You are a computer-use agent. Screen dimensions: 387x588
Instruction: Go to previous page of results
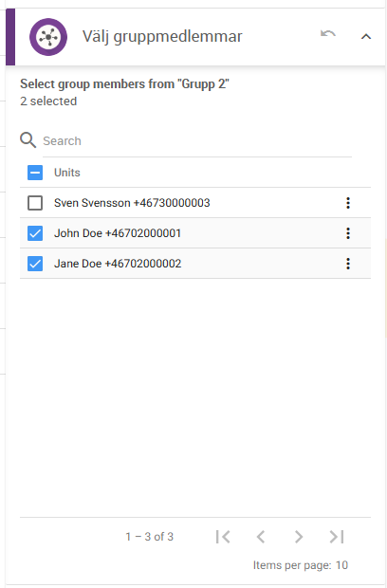(x=261, y=537)
